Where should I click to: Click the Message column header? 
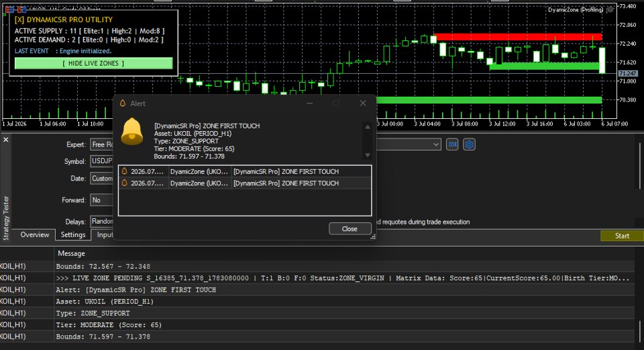point(72,253)
